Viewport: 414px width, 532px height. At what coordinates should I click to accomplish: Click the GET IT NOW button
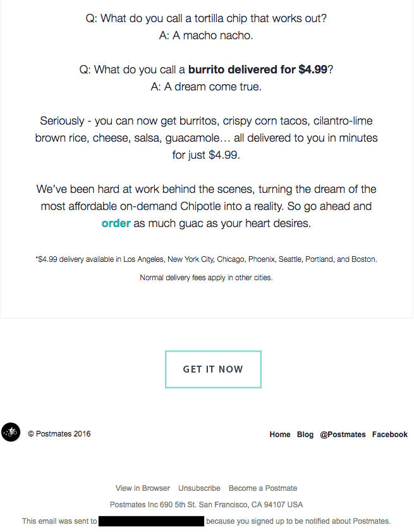coord(213,369)
